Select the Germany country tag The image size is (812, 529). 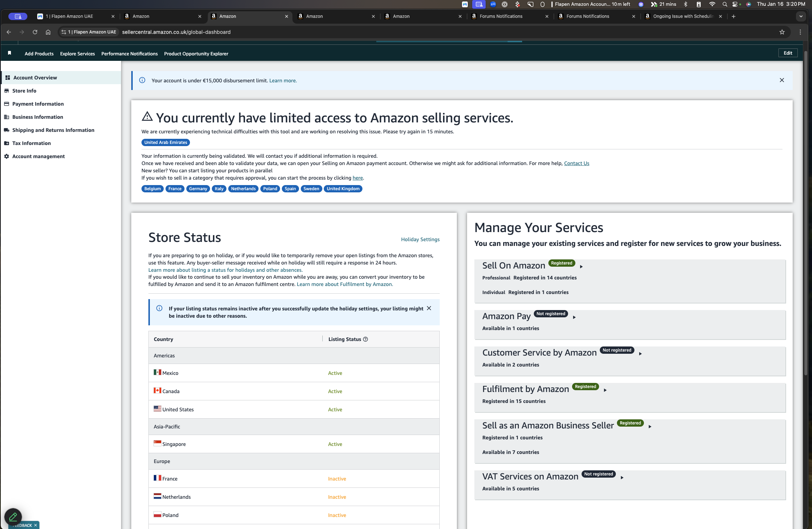(198, 189)
